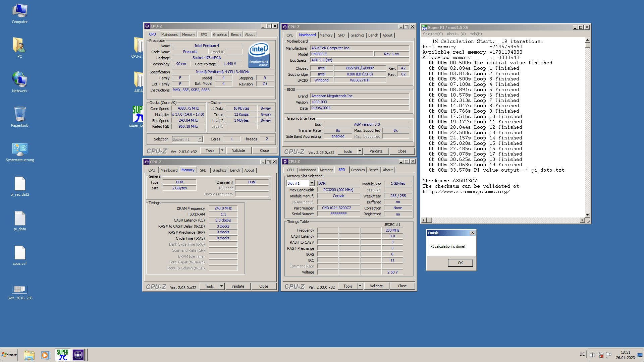This screenshot has height=362, width=644.
Task: Click the CPU-Z title icon in SPD window
Action: point(285,162)
